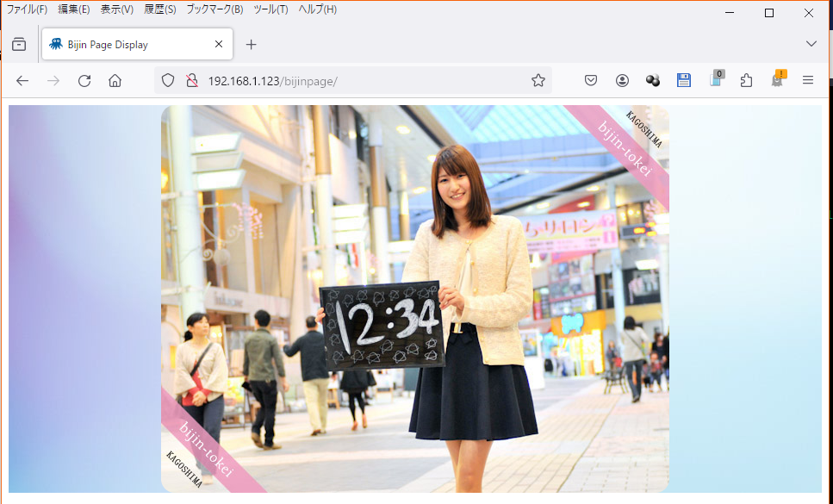Save the page to Pocket

pyautogui.click(x=591, y=80)
